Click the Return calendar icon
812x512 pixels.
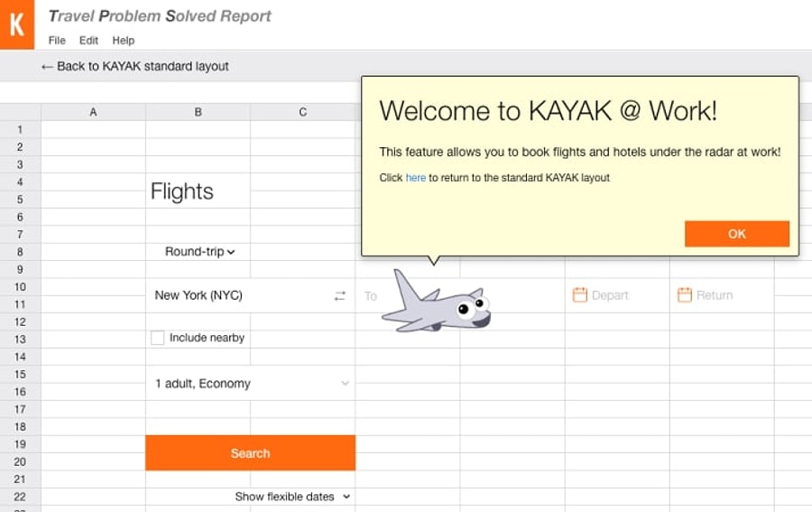(x=685, y=295)
